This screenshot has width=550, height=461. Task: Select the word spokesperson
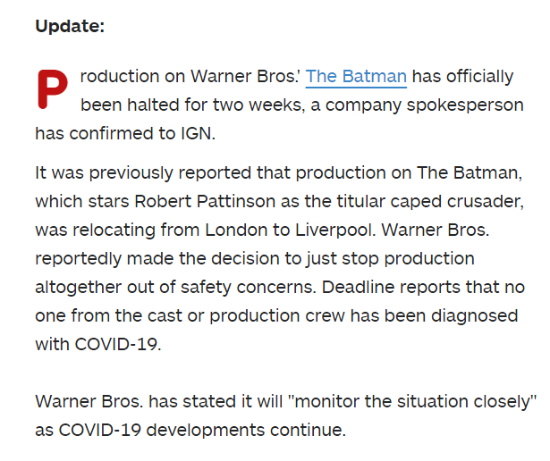pos(465,105)
